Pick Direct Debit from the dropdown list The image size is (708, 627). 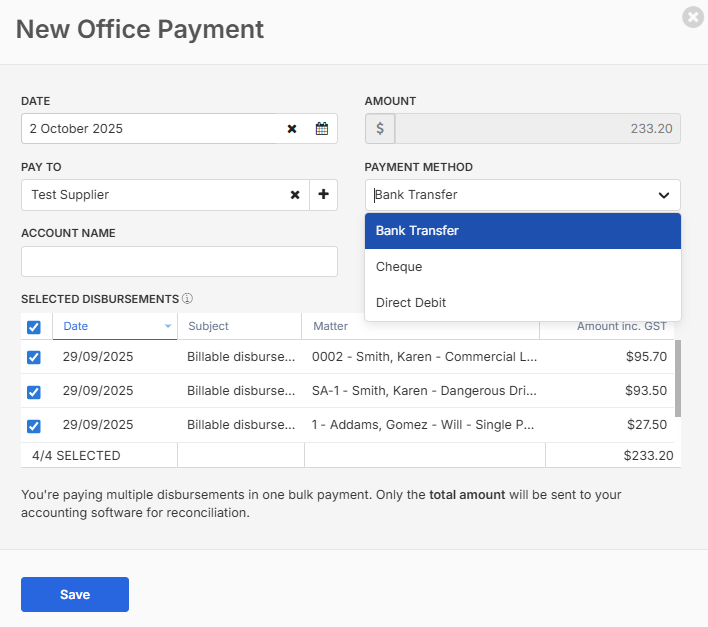click(x=411, y=303)
